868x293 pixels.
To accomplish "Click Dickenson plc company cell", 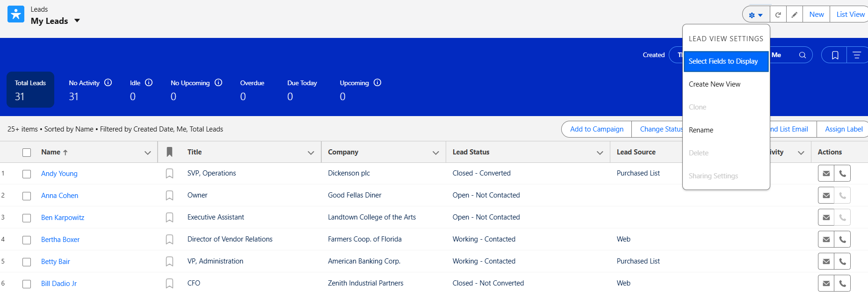I will (349, 173).
